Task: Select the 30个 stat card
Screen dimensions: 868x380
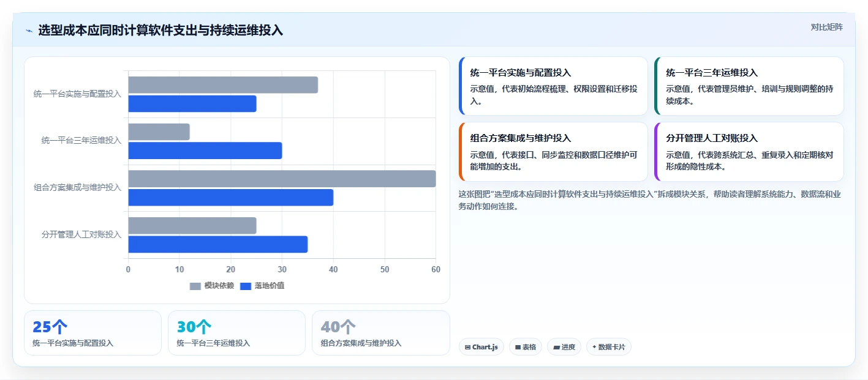Action: coord(236,333)
